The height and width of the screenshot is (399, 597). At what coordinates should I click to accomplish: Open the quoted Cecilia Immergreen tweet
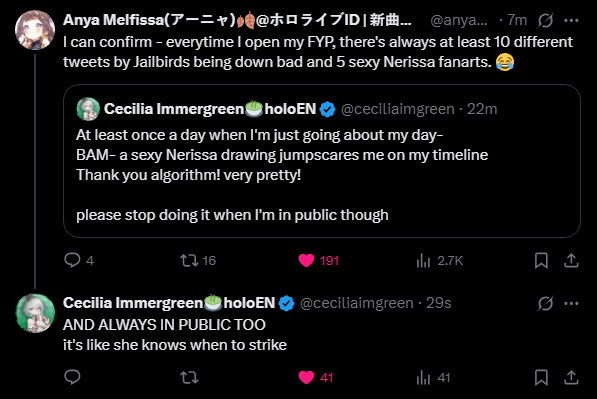[322, 161]
